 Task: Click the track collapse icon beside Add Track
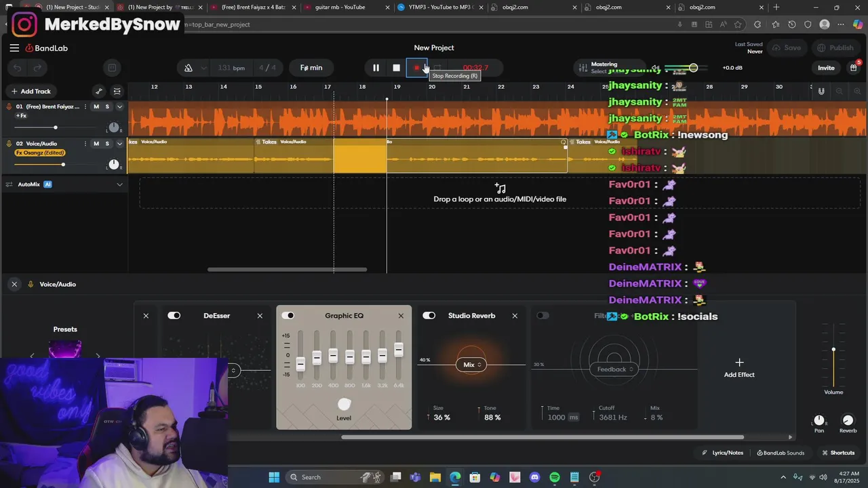pyautogui.click(x=117, y=91)
